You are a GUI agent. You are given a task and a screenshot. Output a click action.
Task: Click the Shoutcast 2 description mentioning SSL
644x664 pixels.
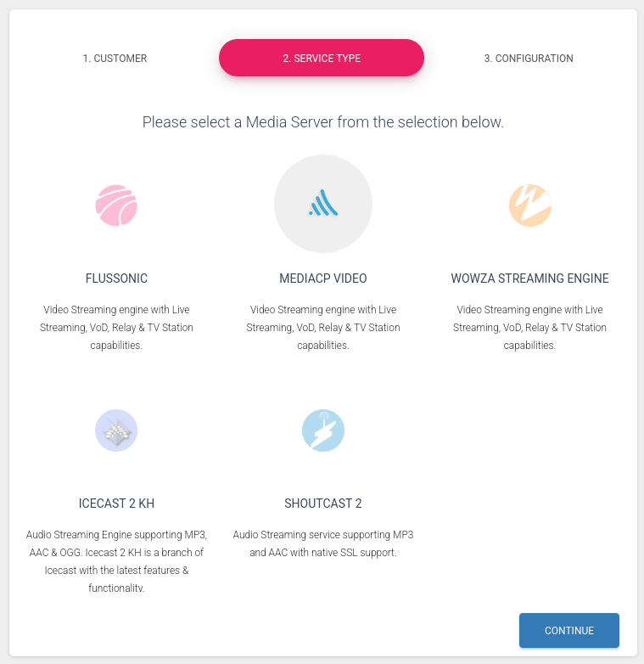[x=323, y=543]
